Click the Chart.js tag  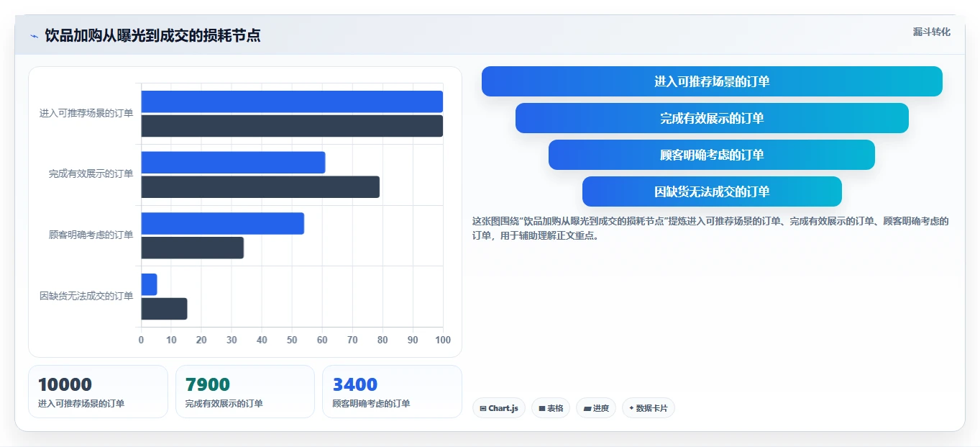pyautogui.click(x=499, y=408)
